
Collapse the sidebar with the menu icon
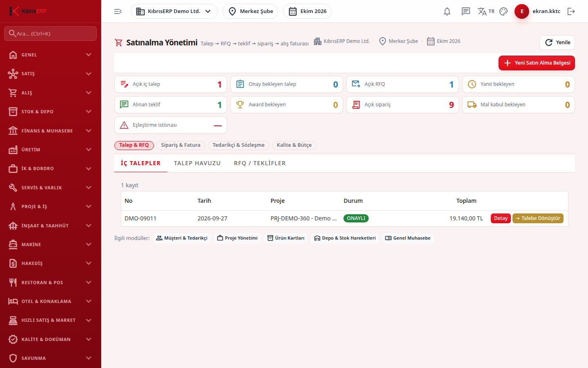[x=118, y=11]
